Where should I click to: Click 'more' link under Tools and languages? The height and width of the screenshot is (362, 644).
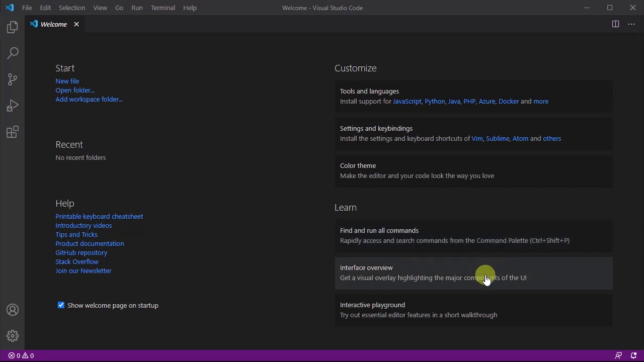click(541, 101)
